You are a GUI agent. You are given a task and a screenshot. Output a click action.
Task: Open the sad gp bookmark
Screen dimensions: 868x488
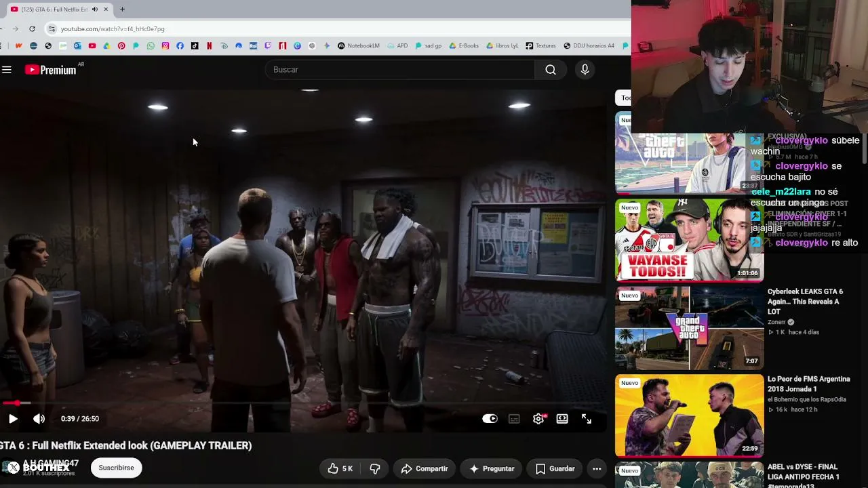[x=429, y=46]
